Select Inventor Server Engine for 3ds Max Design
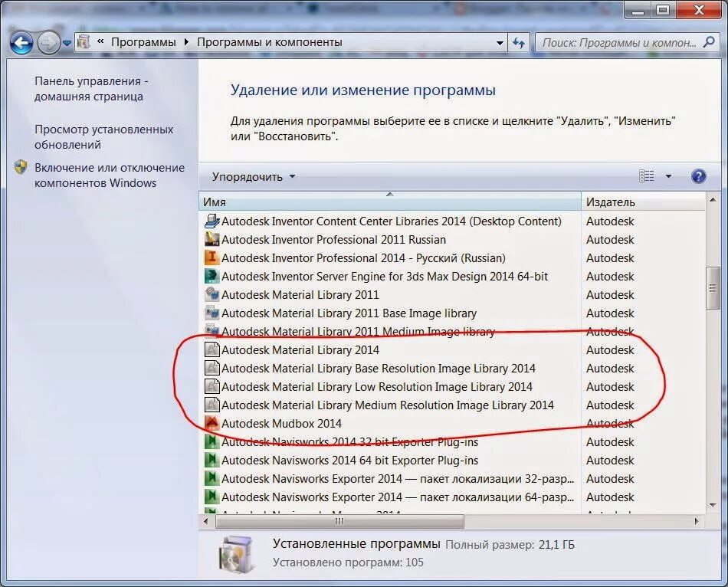This screenshot has height=587, width=728. point(385,277)
